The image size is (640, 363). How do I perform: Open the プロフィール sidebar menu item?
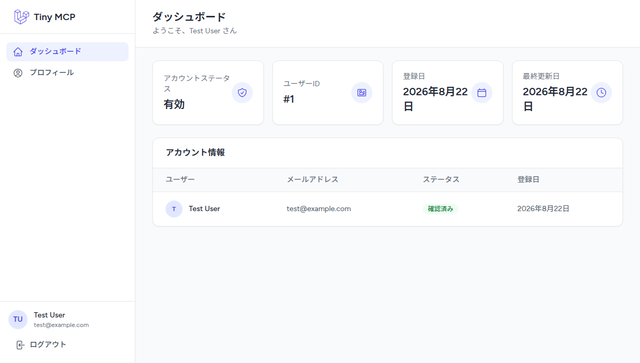pyautogui.click(x=67, y=73)
